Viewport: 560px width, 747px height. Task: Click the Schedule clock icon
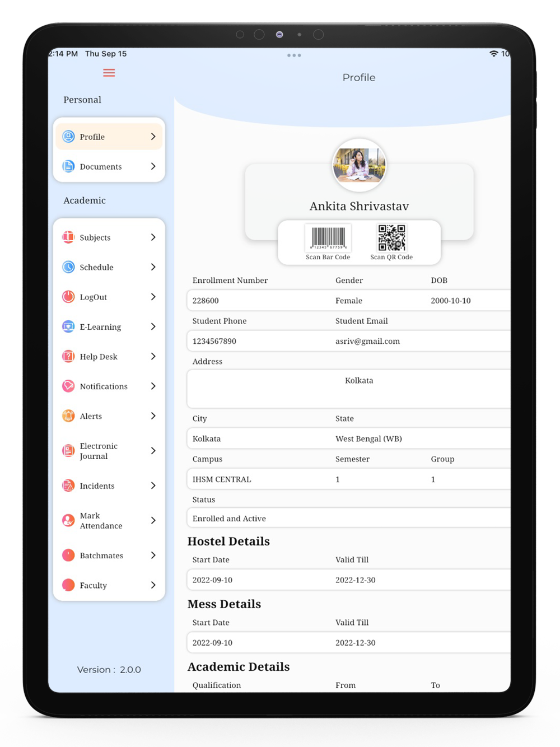tap(68, 267)
